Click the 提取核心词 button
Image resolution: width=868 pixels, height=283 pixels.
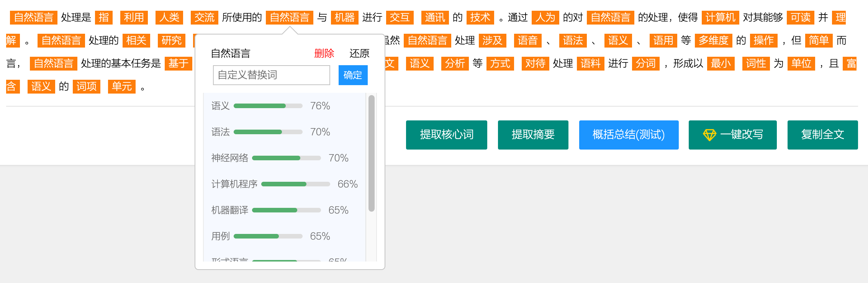(x=446, y=135)
